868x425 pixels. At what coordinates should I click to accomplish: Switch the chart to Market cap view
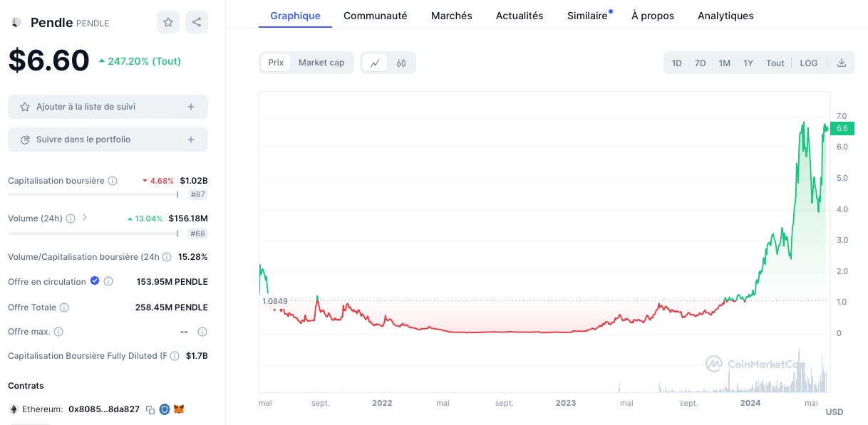[x=321, y=63]
